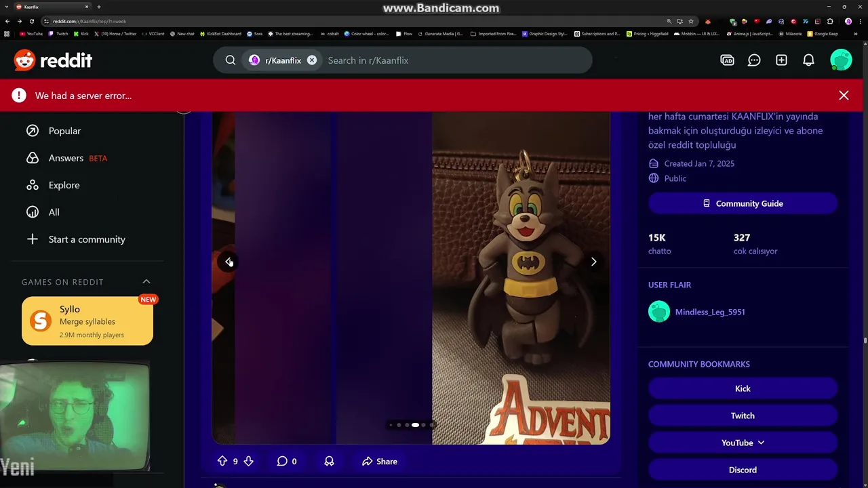868x488 pixels.
Task: Reload the current page
Action: 32,21
